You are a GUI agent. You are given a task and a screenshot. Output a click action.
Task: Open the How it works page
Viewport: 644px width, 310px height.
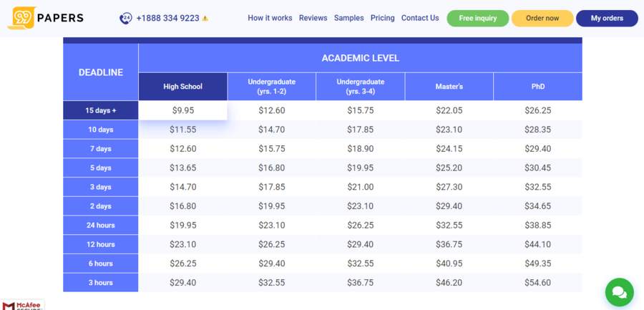(x=270, y=18)
